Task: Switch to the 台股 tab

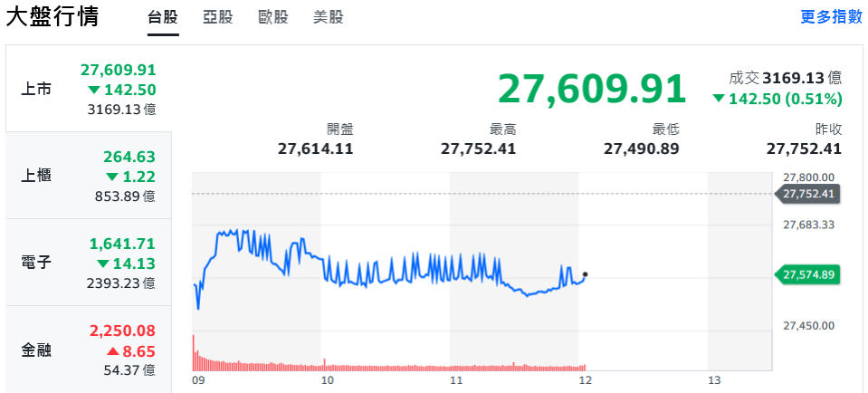Action: point(163,17)
